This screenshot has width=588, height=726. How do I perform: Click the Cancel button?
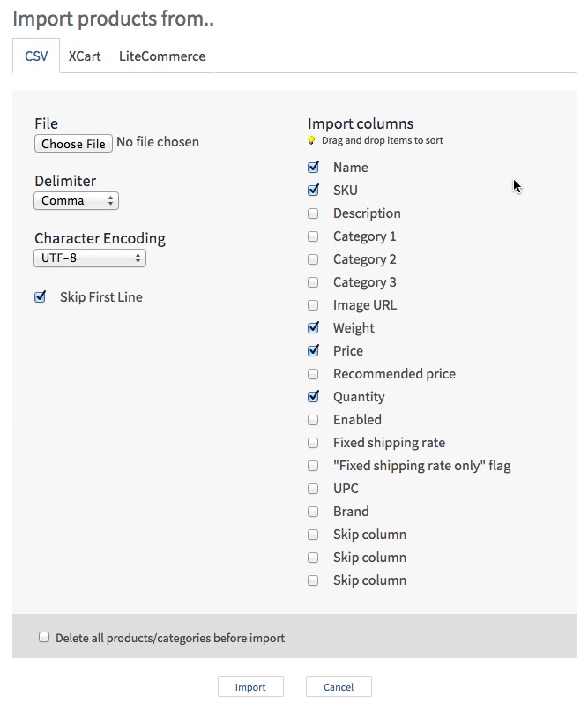[x=339, y=686]
